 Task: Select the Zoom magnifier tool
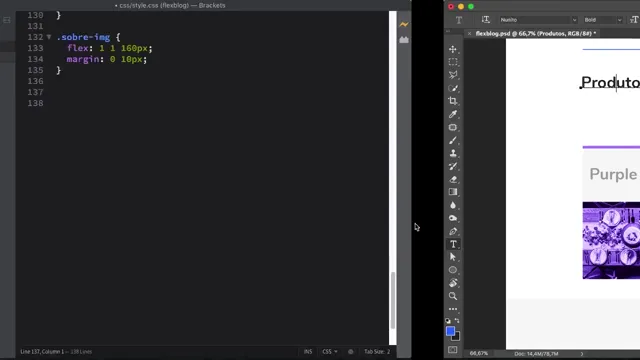453,296
